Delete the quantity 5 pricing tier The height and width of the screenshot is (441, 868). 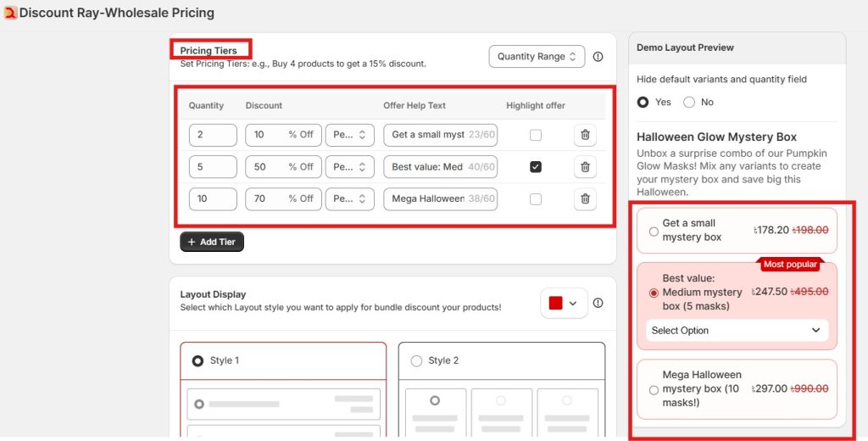click(x=584, y=167)
